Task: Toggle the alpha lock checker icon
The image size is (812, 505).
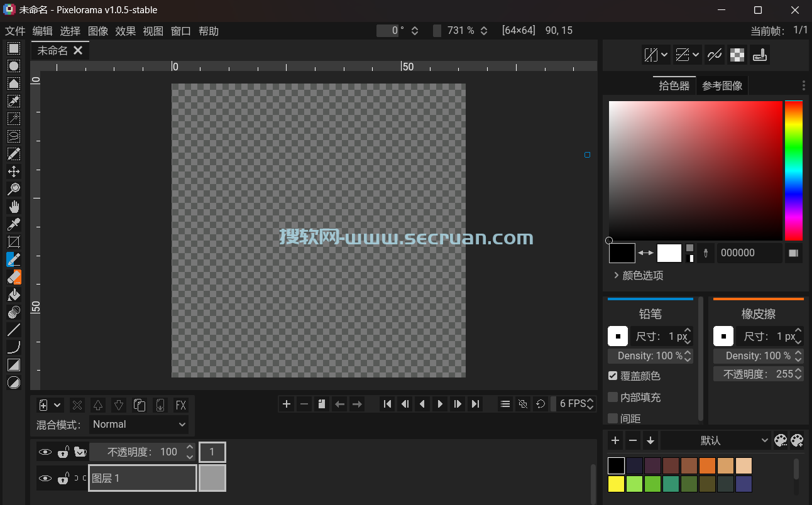Action: pos(737,55)
